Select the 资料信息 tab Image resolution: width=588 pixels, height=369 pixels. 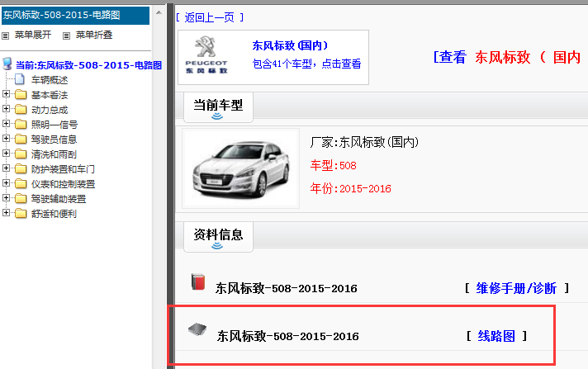tap(218, 237)
